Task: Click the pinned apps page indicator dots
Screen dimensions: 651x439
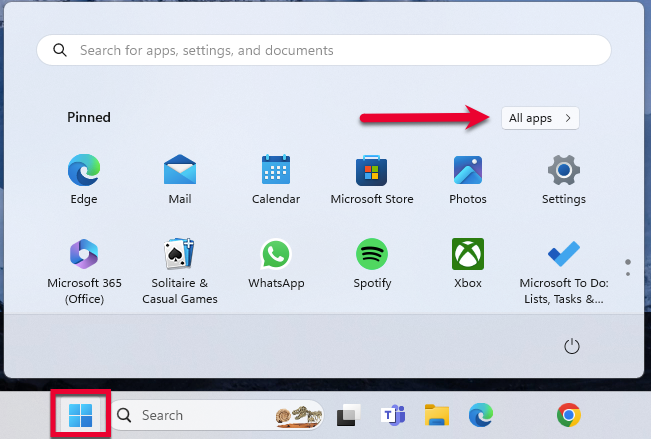Action: [628, 267]
